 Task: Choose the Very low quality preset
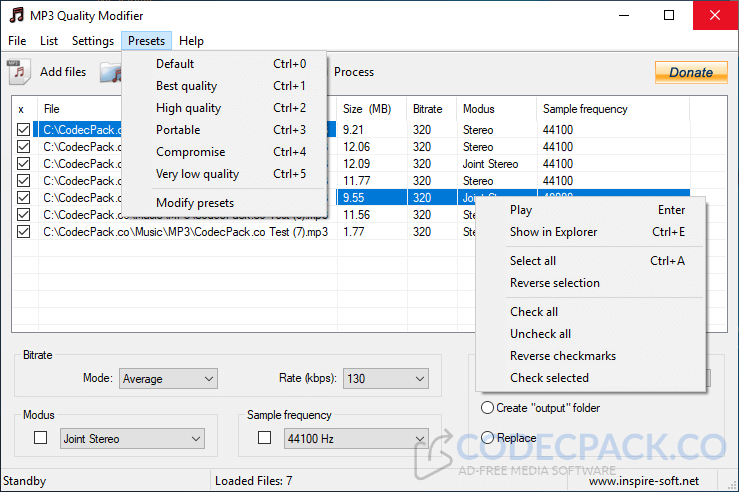coord(224,174)
